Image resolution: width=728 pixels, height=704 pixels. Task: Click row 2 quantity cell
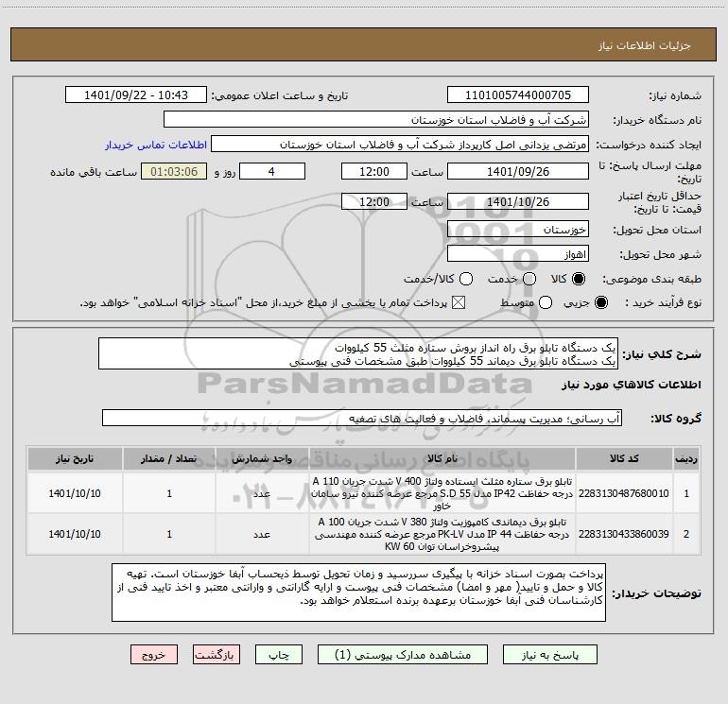click(169, 534)
